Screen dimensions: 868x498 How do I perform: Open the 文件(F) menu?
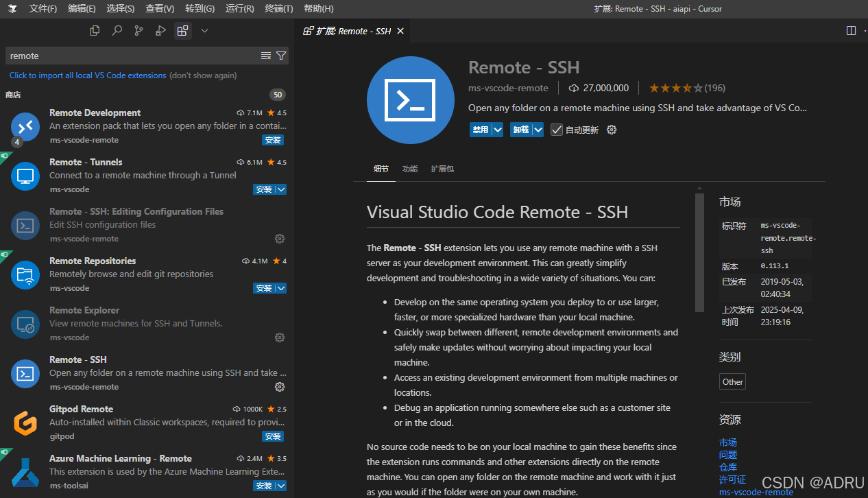(43, 9)
